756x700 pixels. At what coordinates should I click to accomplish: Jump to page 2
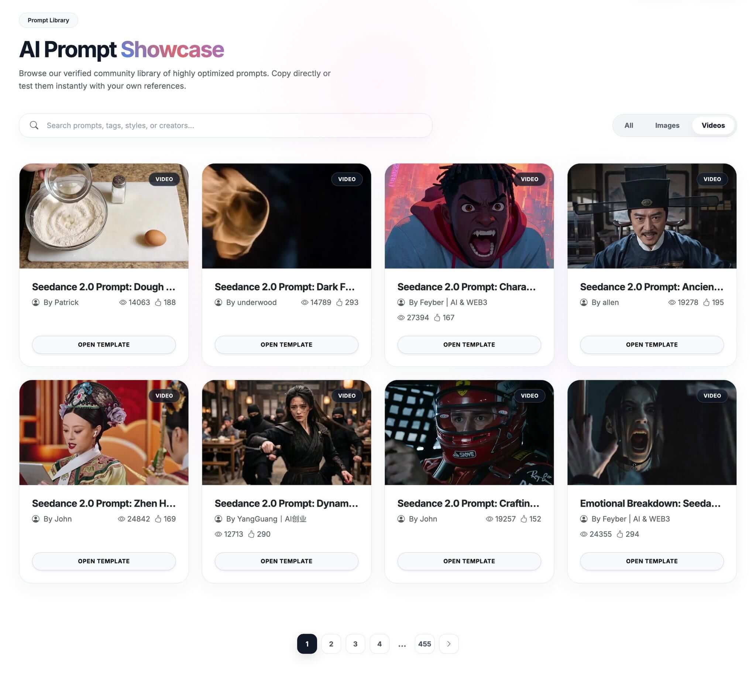pyautogui.click(x=331, y=644)
